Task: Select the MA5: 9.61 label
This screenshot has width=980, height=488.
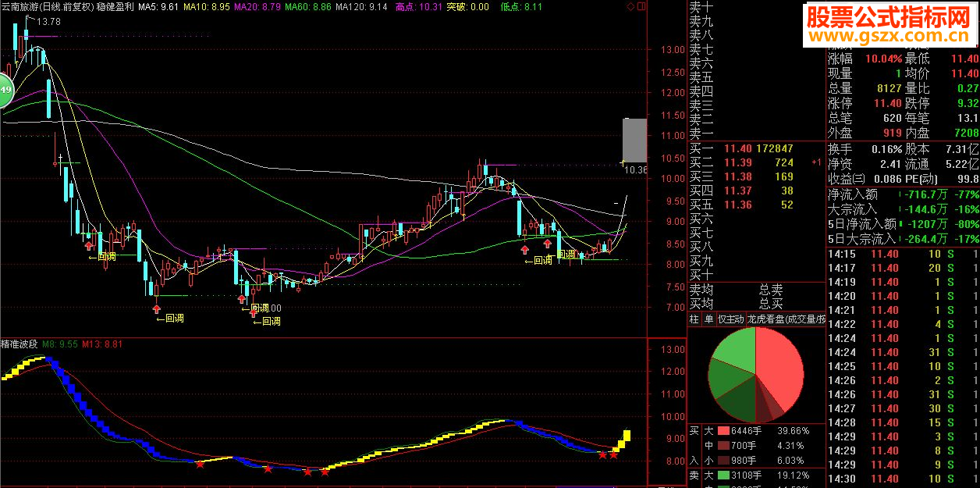Action: (158, 6)
